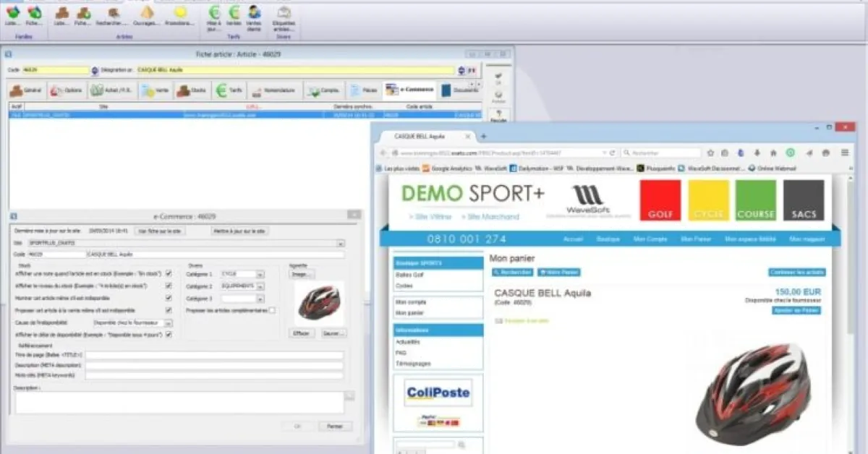The width and height of the screenshot is (868, 454).
Task: Switch to Vente tab in article window
Action: (156, 90)
